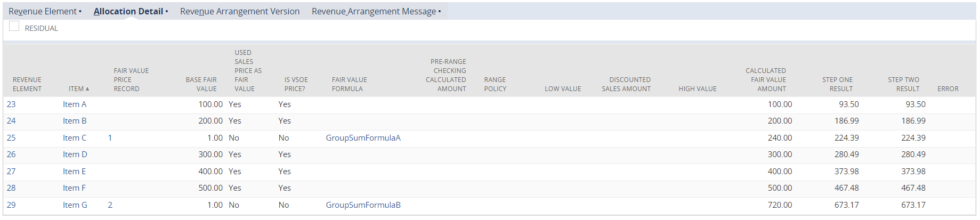This screenshot has height=220, width=980.
Task: Open revenue element 25 link
Action: 11,138
